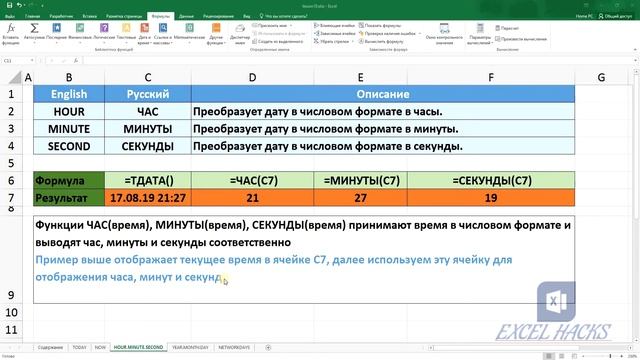Click the Select All corner triangle

tap(15, 77)
